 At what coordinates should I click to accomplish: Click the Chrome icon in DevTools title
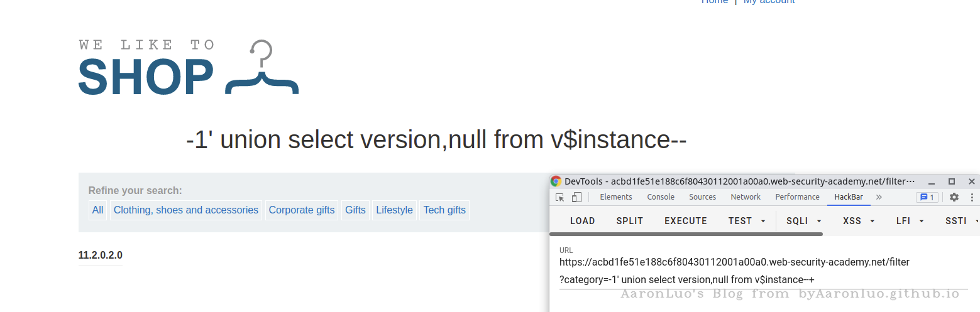coord(556,181)
